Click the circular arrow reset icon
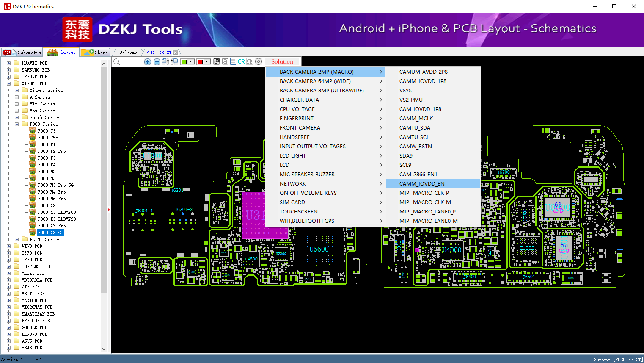This screenshot has width=644, height=363. pos(259,61)
